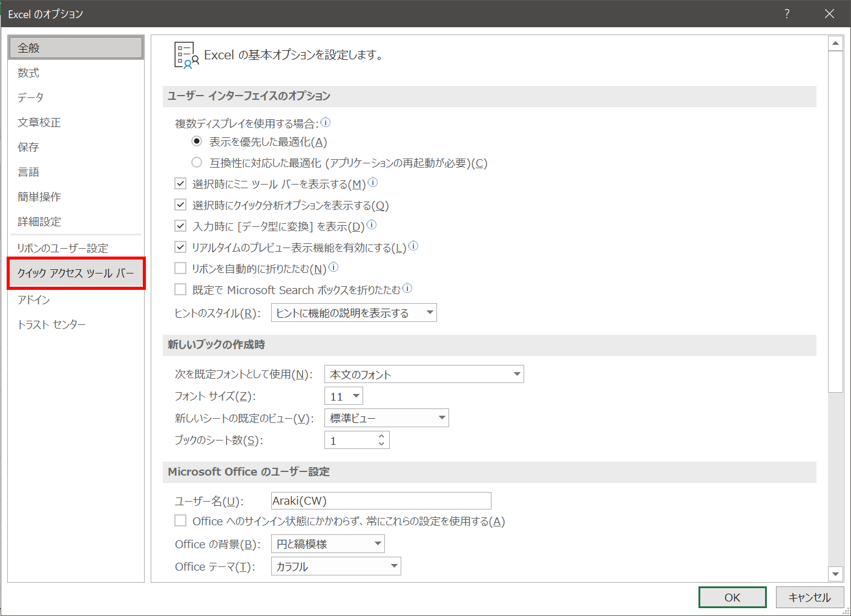
Task: Increase ブックのシート数 with up arrow
Action: coord(381,436)
